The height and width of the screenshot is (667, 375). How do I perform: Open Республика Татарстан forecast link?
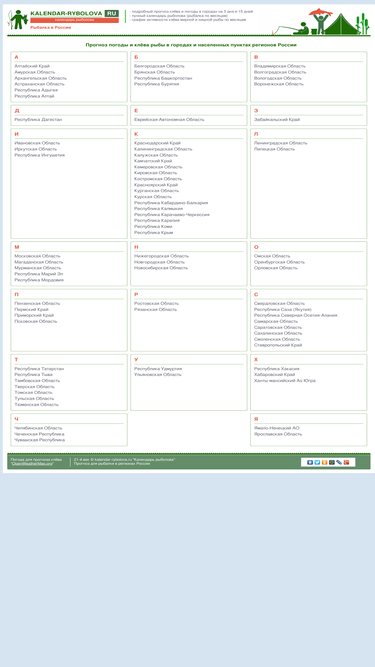coord(39,369)
